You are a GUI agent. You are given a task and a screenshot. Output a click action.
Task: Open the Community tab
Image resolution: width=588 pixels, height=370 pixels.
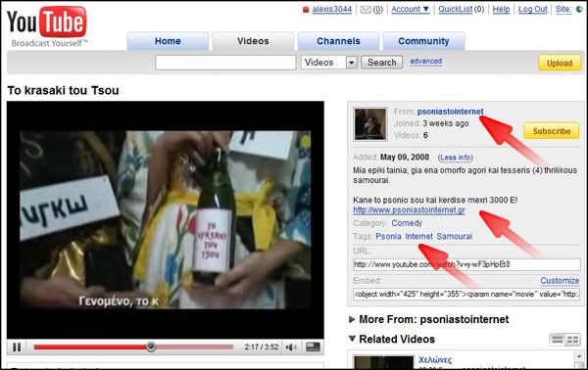423,41
